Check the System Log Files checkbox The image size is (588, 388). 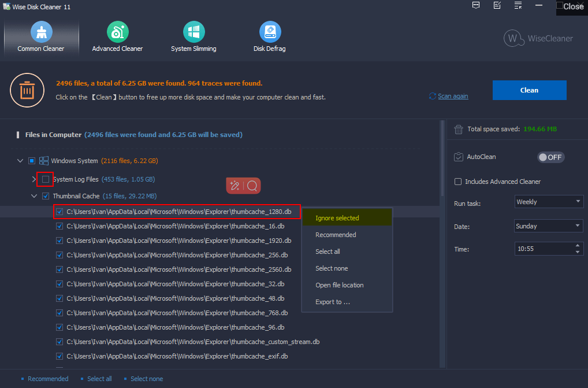(x=46, y=179)
